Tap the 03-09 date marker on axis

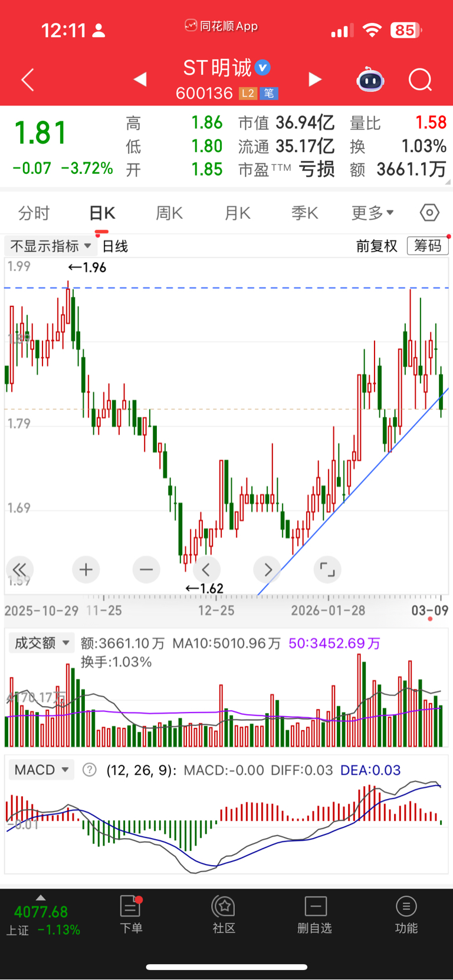(x=430, y=610)
